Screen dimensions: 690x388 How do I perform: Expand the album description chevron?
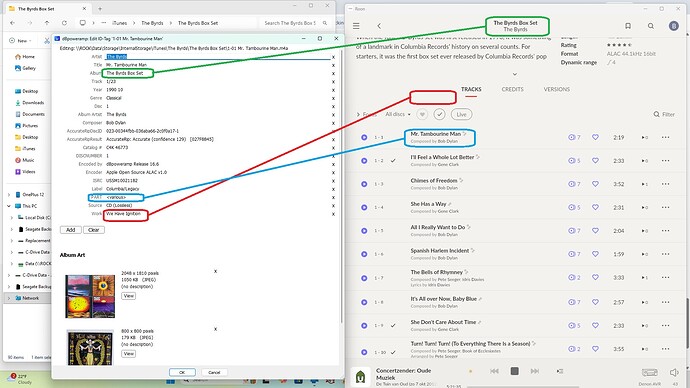coord(514,74)
